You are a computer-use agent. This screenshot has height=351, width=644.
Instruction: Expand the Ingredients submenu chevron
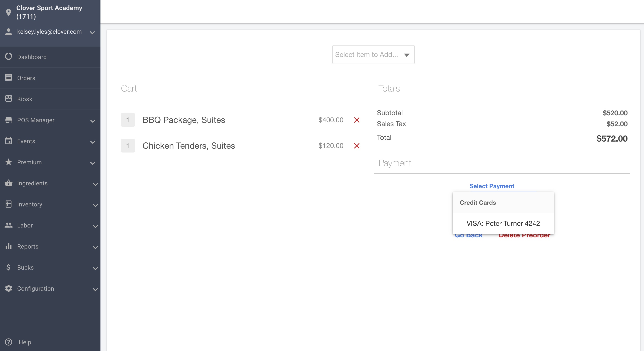[95, 184]
